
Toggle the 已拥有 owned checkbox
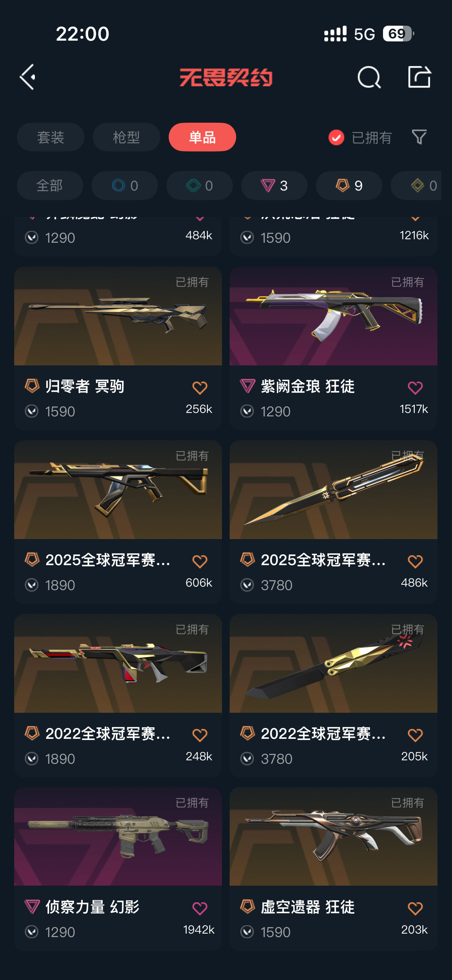336,137
